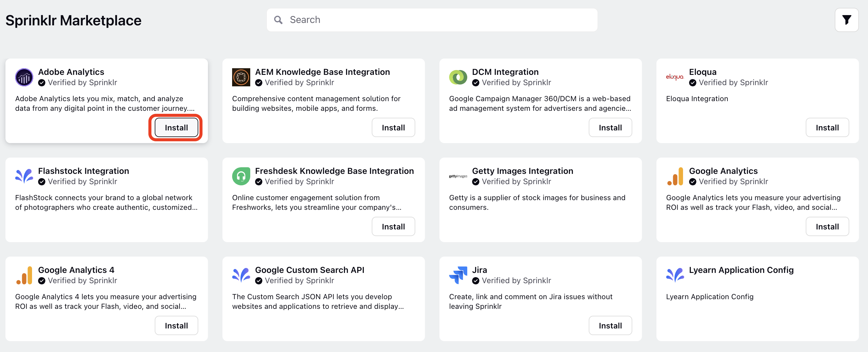Click the Sprinklr Marketplace heading

click(73, 21)
